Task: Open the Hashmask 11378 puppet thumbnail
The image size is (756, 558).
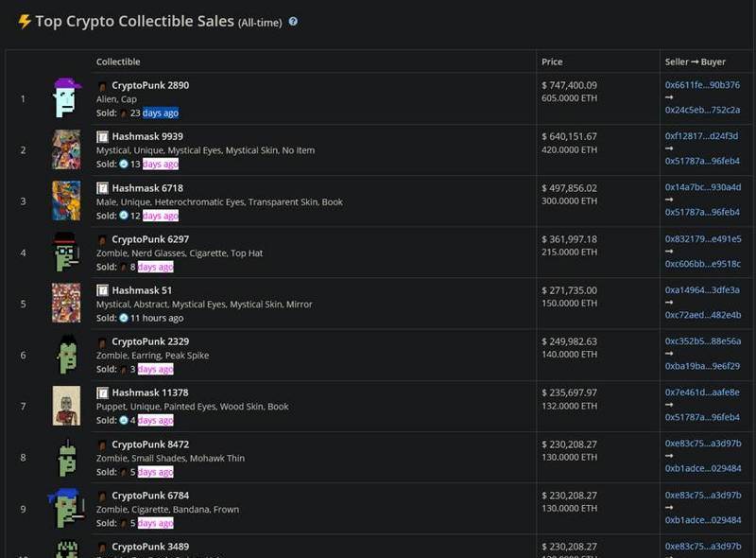Action: pyautogui.click(x=66, y=406)
